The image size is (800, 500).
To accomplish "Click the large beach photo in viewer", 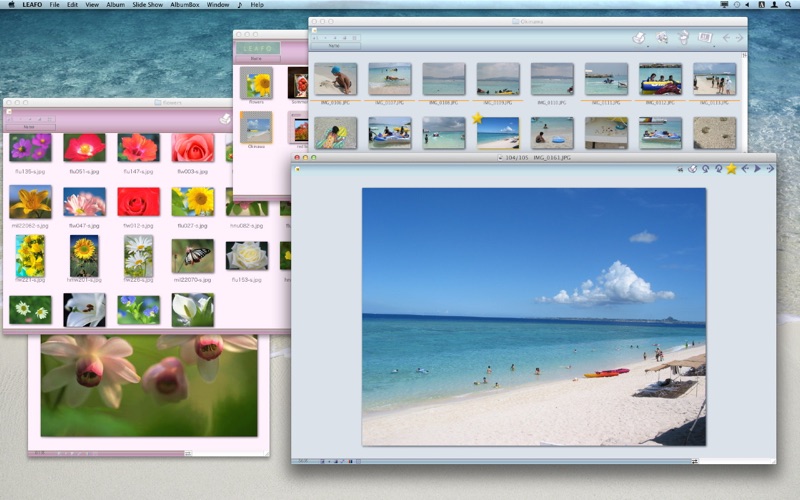I will pyautogui.click(x=534, y=317).
